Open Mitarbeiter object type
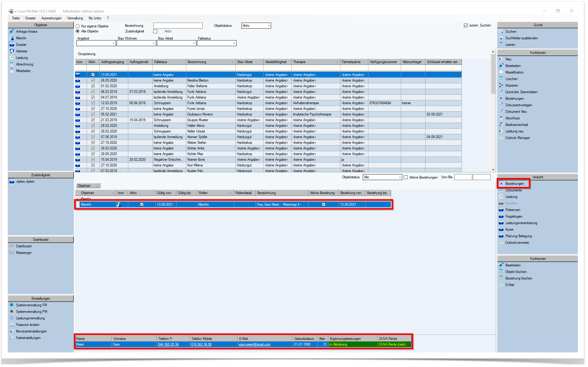Screen dimensions: 588x367 click(23, 71)
